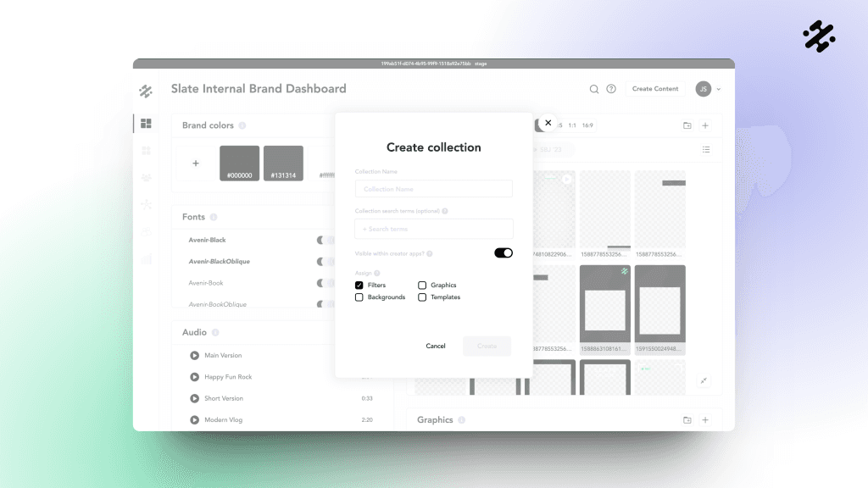Screen dimensions: 868x488
Task: Click the Create Content button
Action: pos(655,88)
